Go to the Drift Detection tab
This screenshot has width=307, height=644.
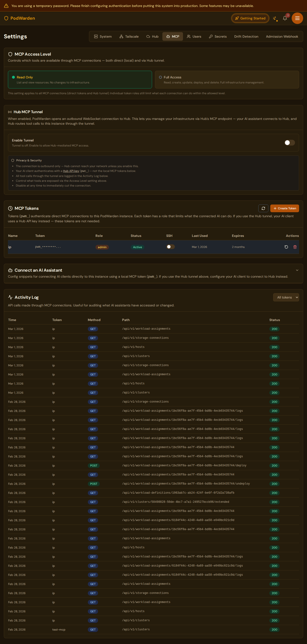pyautogui.click(x=246, y=36)
